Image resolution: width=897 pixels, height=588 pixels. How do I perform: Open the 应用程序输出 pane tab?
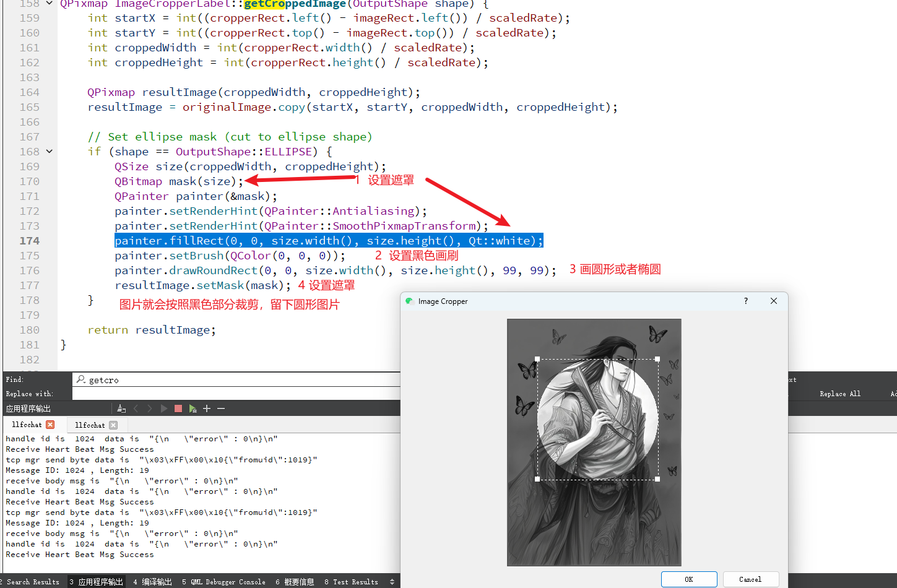95,582
